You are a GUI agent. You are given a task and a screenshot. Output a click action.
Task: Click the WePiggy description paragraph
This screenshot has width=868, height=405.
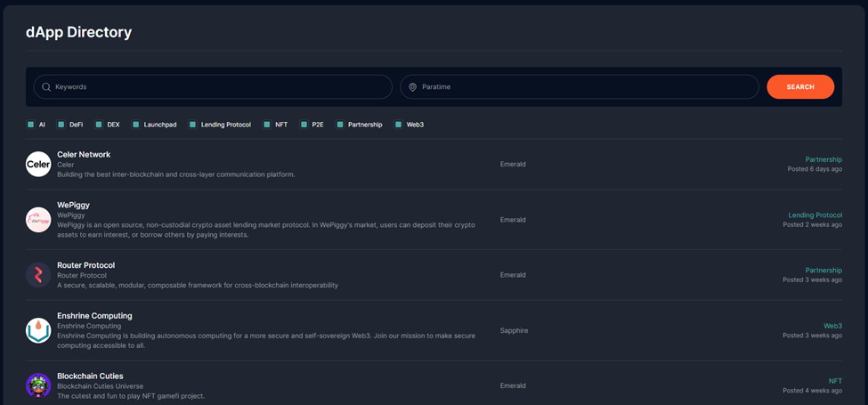[266, 230]
